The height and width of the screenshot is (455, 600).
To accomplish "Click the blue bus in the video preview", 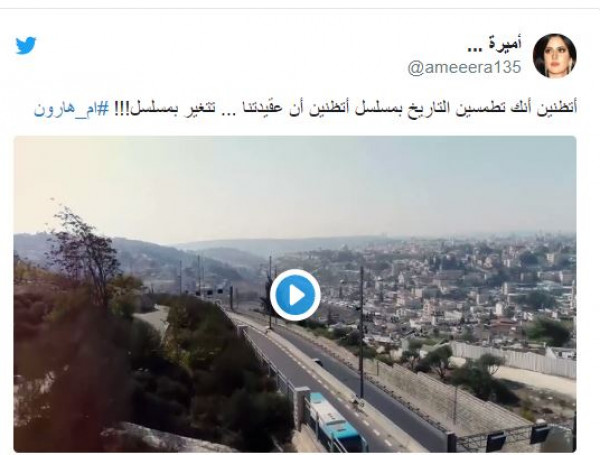I will click(336, 423).
